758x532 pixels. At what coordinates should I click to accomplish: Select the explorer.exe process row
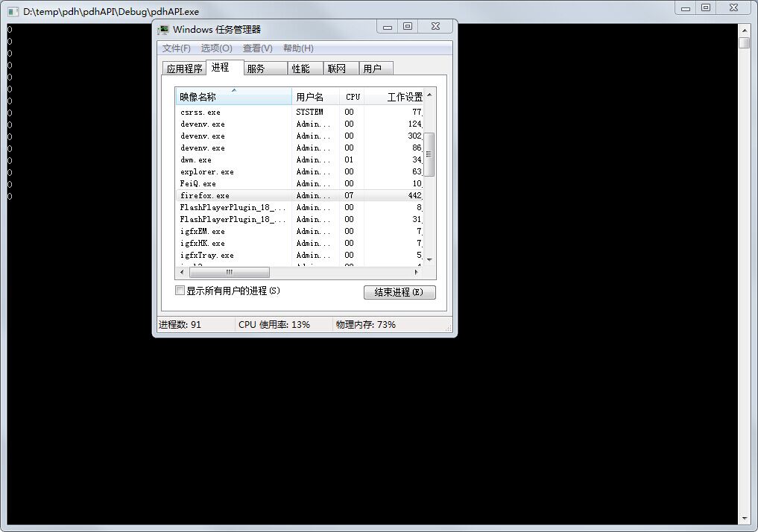(299, 171)
